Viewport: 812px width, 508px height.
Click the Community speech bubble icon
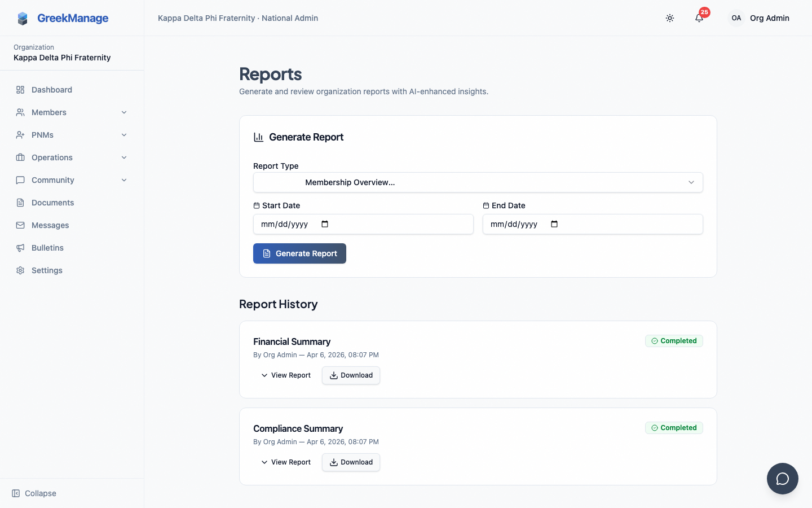[x=20, y=180]
